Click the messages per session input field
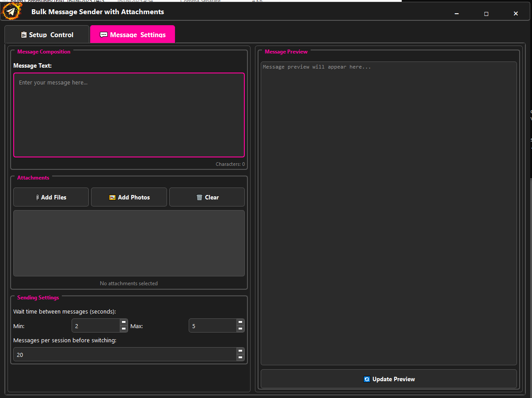532x398 pixels. click(124, 354)
